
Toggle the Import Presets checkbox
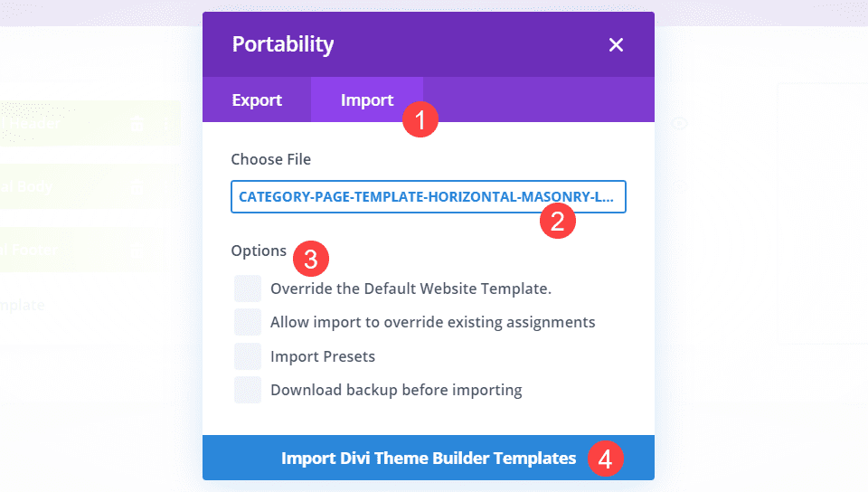[248, 356]
